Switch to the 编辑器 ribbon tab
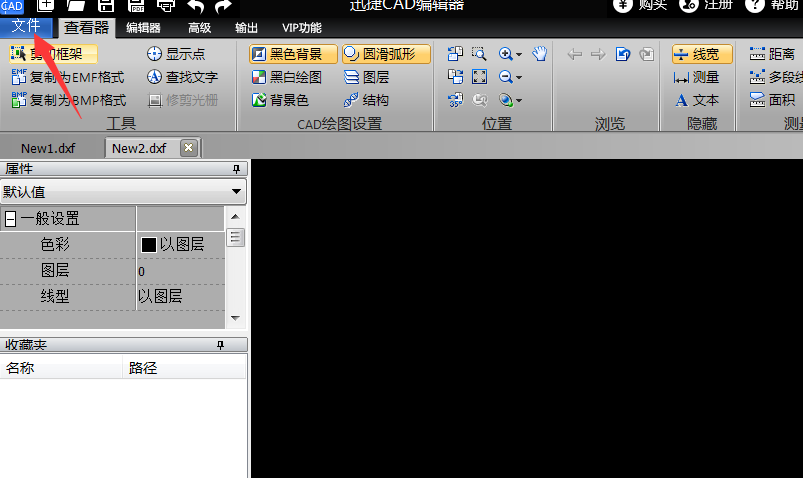The height and width of the screenshot is (478, 803). (x=143, y=28)
